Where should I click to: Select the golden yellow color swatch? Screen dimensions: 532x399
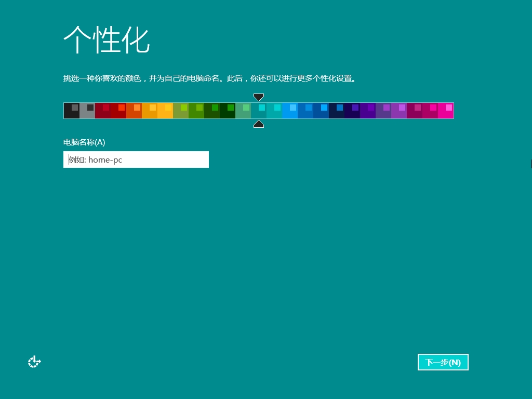coord(165,111)
